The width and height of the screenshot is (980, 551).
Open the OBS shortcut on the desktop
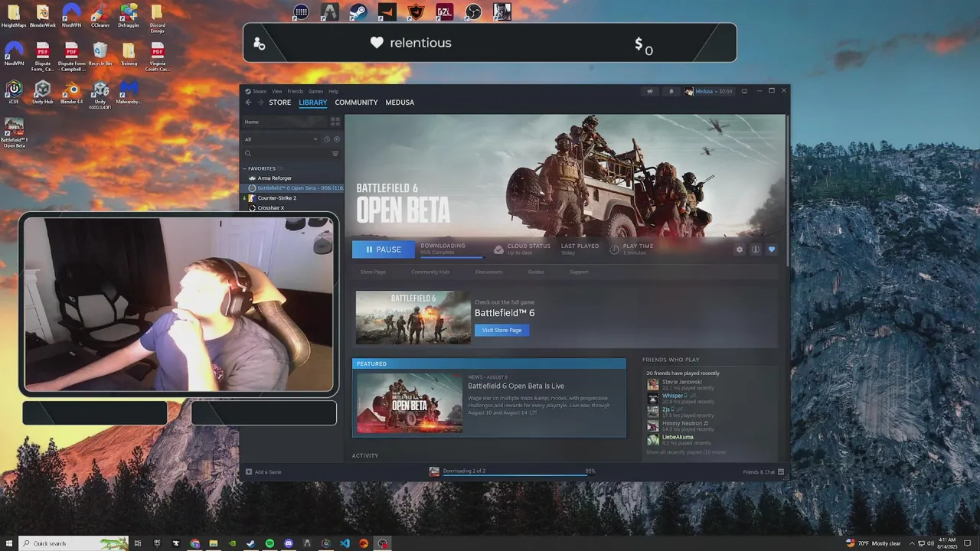[x=474, y=11]
